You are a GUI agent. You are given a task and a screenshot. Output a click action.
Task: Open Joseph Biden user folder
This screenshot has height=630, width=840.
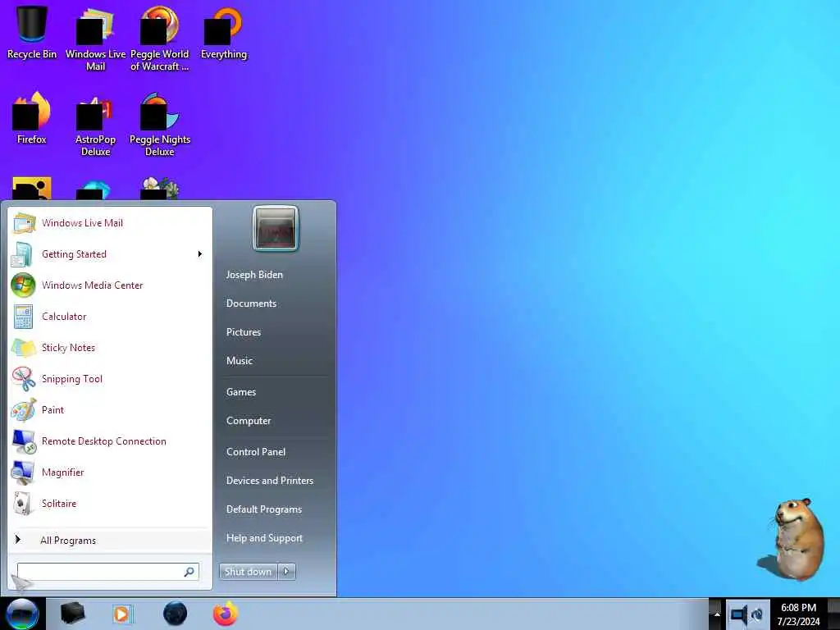click(x=254, y=274)
